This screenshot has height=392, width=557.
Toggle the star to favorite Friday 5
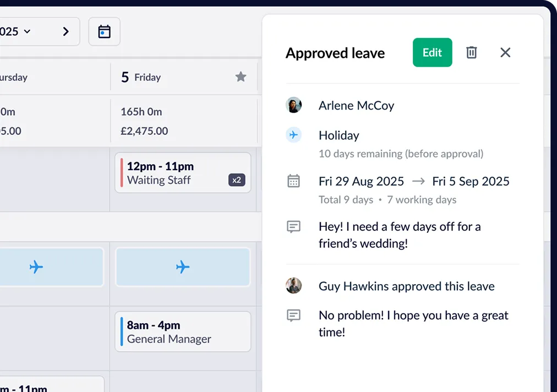pyautogui.click(x=241, y=77)
